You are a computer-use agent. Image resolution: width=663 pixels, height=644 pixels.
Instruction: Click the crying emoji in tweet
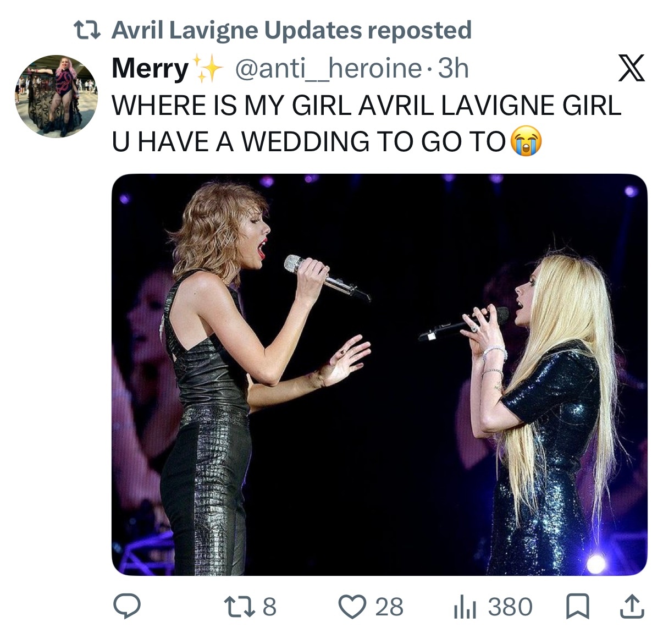pos(526,142)
